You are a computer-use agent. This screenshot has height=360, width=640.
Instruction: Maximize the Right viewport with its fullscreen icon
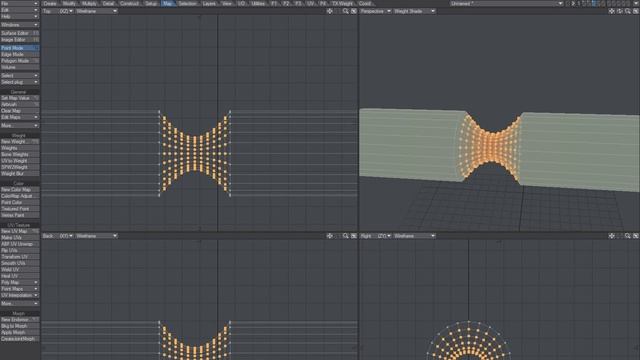click(x=636, y=236)
